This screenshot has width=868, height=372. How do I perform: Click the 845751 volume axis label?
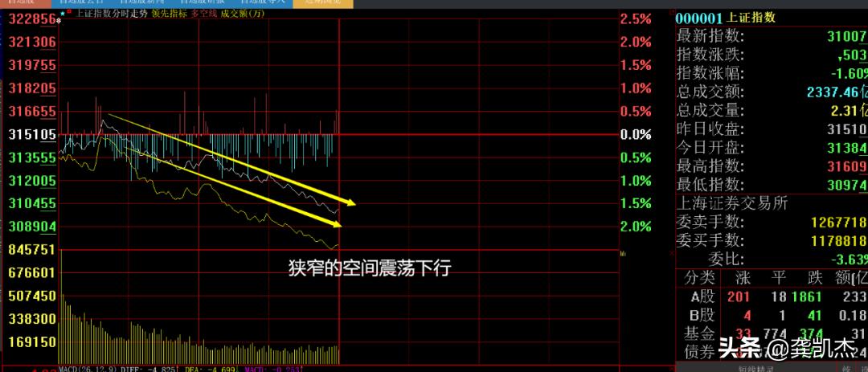(32, 250)
